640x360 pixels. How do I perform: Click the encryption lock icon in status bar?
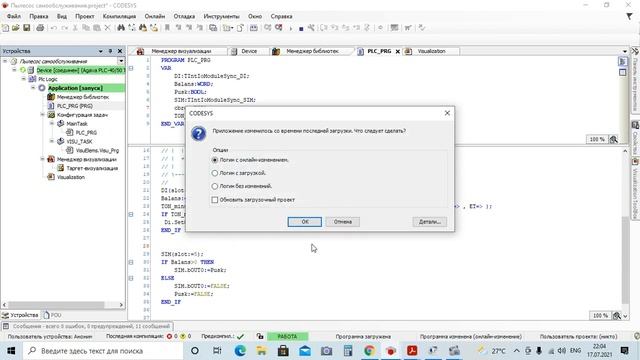(x=260, y=336)
